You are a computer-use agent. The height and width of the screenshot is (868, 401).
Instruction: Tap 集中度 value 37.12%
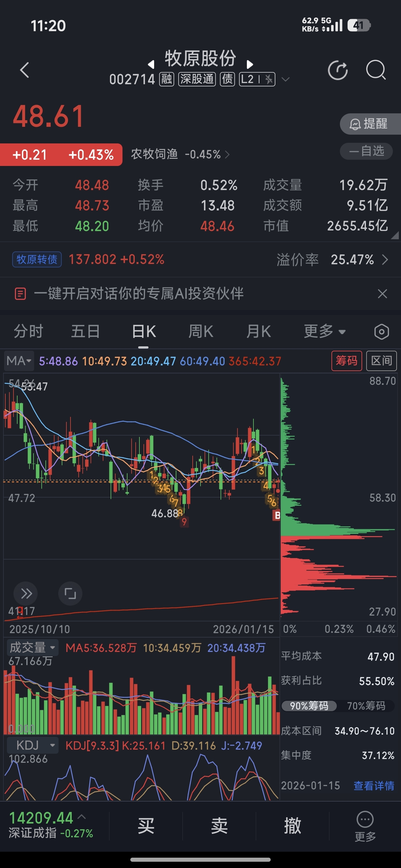pyautogui.click(x=378, y=756)
